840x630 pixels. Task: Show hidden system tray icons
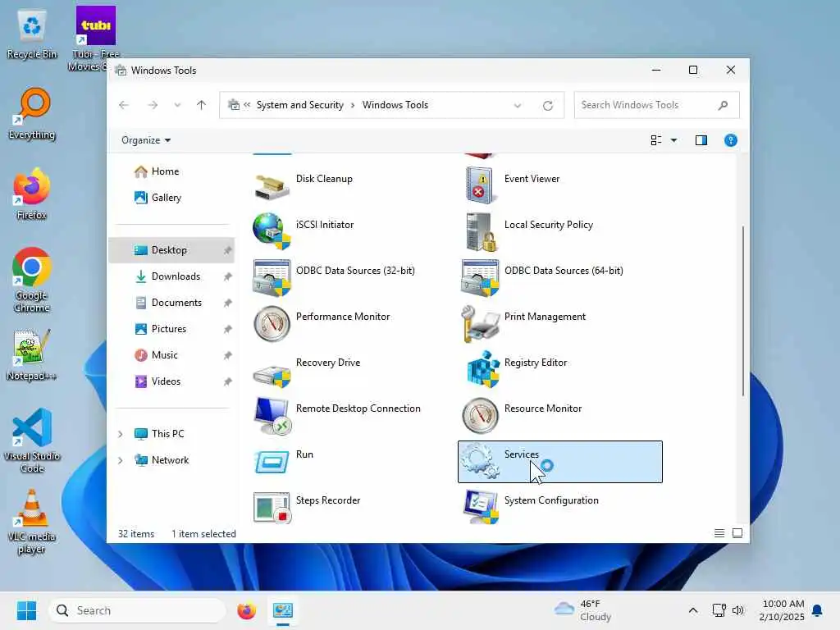coord(692,610)
